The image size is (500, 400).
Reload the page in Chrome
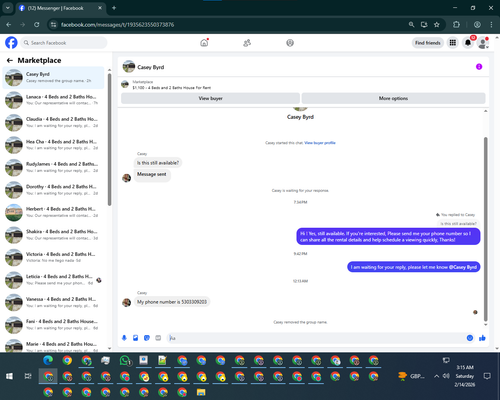[x=37, y=25]
